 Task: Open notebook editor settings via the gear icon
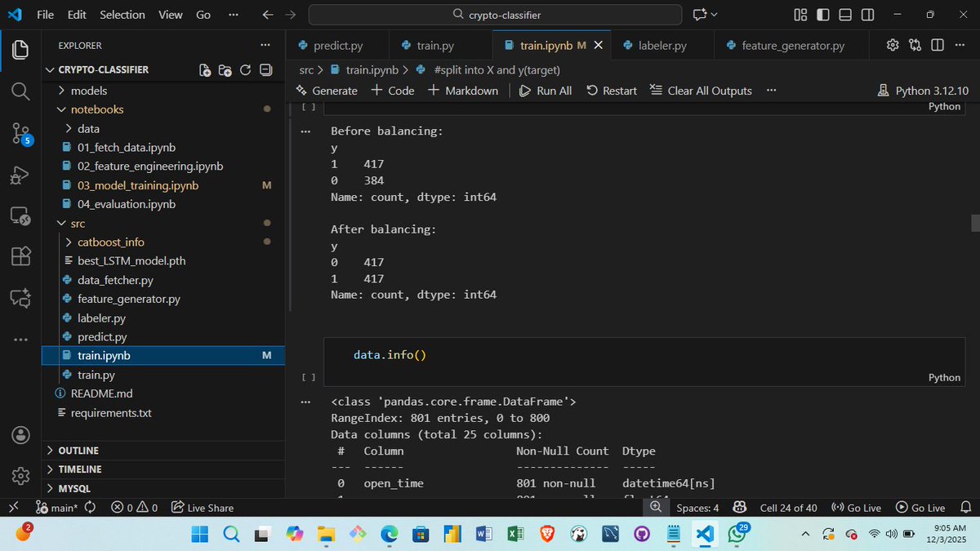pos(892,45)
